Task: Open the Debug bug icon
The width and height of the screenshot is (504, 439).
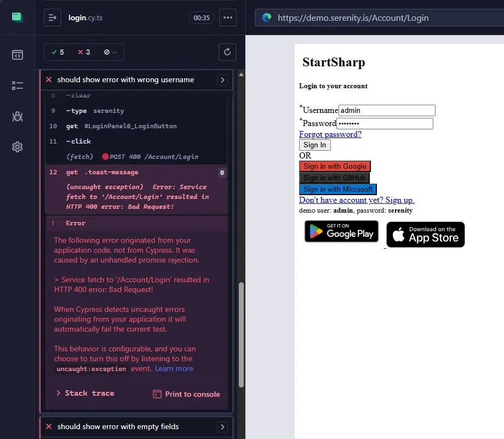Action: [18, 116]
